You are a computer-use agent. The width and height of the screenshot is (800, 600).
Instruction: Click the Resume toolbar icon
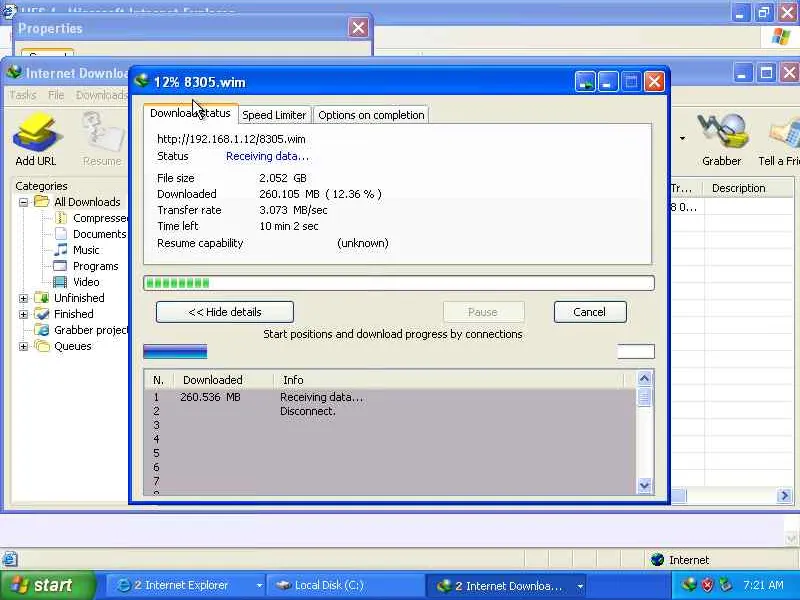(x=103, y=133)
